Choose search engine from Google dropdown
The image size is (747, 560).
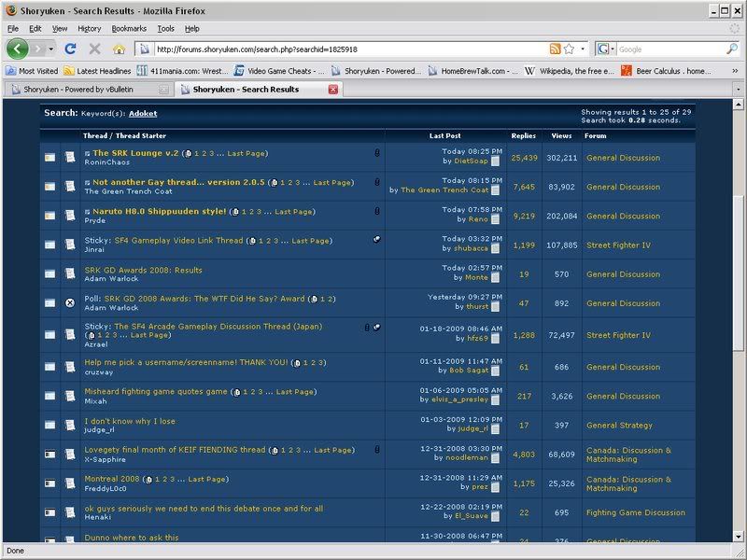[605, 49]
